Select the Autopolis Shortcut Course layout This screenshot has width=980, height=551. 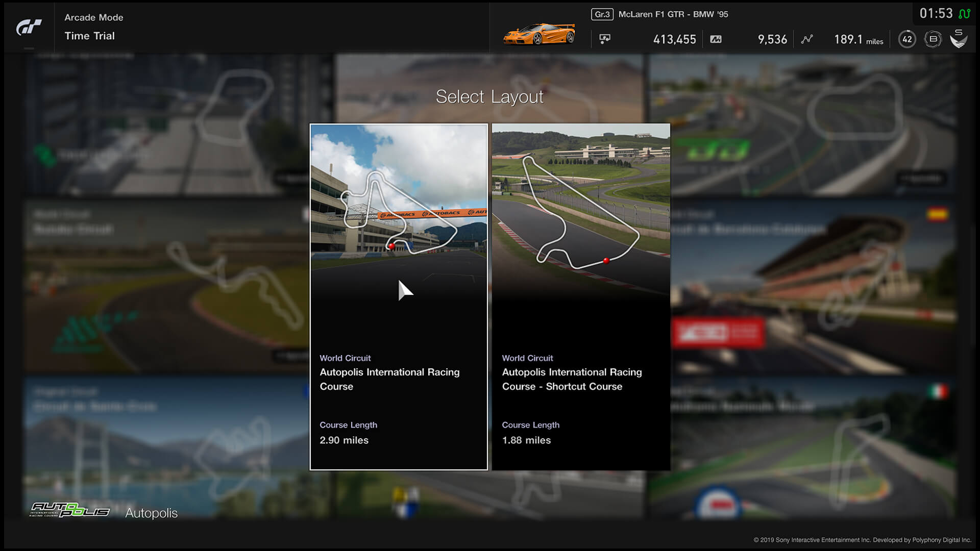581,296
